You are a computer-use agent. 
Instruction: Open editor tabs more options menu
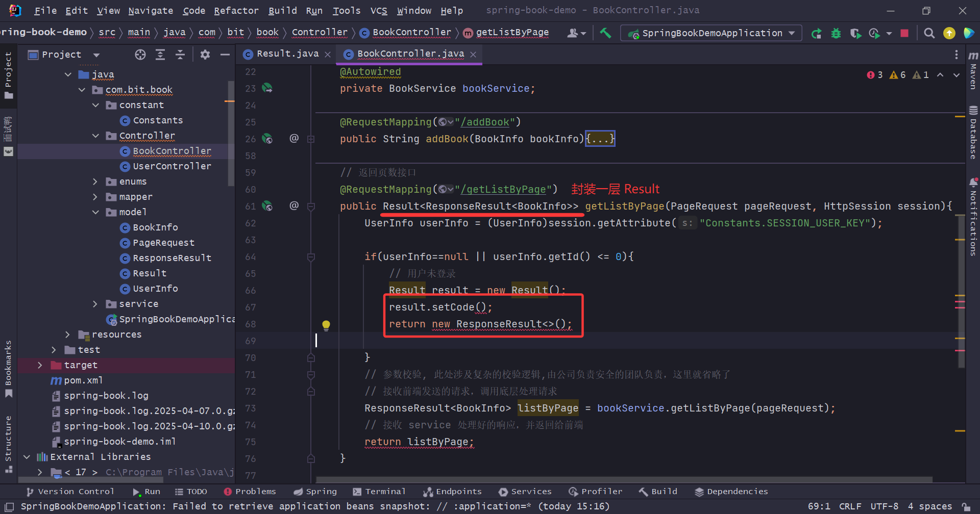pos(957,55)
